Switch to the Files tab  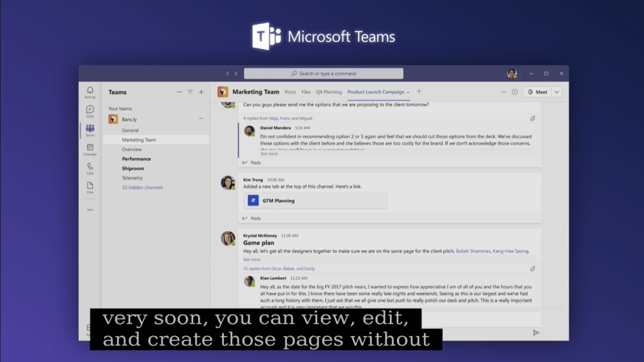(306, 92)
